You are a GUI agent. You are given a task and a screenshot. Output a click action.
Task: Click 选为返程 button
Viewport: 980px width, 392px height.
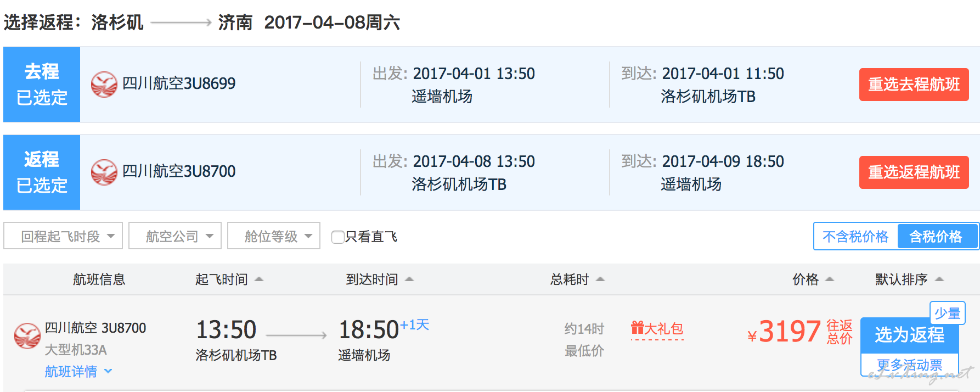click(909, 335)
